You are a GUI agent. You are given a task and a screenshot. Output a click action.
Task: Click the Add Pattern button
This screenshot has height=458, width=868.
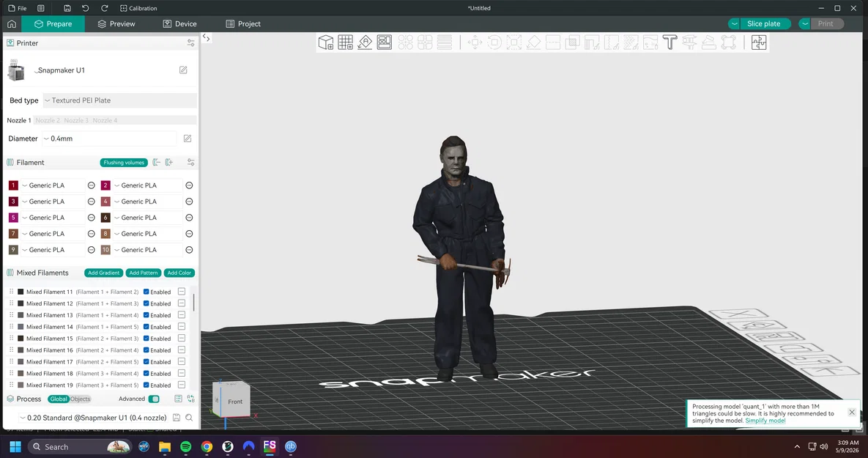(x=143, y=273)
